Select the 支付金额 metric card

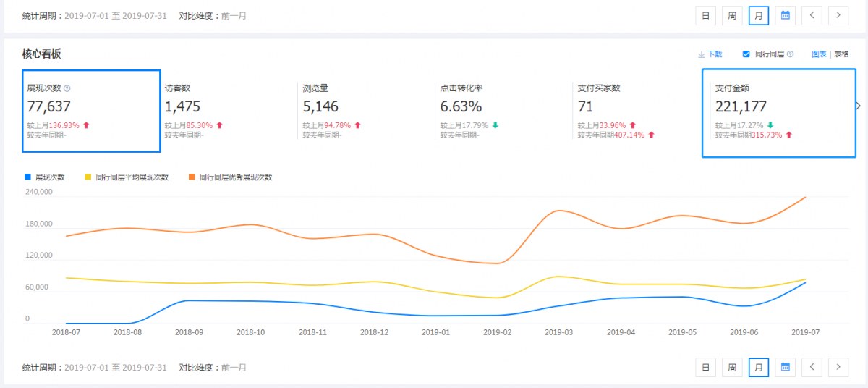pos(778,112)
